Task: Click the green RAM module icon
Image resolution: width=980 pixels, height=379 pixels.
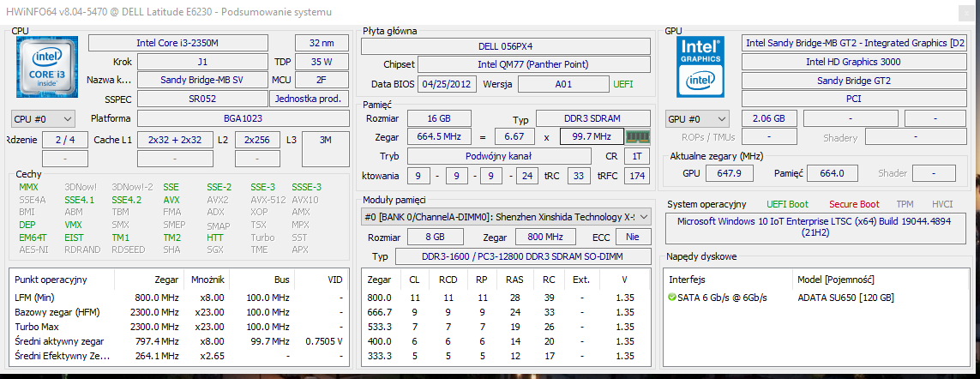Action: click(635, 136)
